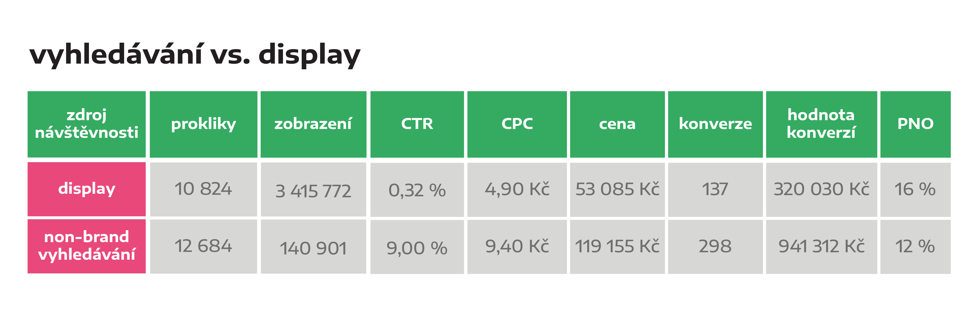Screen dimensions: 980x310
Task: Click the 'hodnota konverzí' header
Action: coord(821,124)
